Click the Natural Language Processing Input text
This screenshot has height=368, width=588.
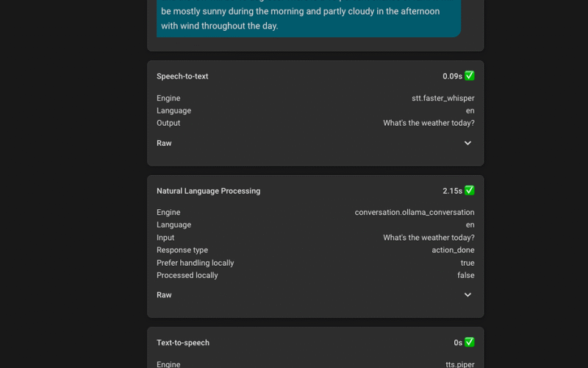429,238
